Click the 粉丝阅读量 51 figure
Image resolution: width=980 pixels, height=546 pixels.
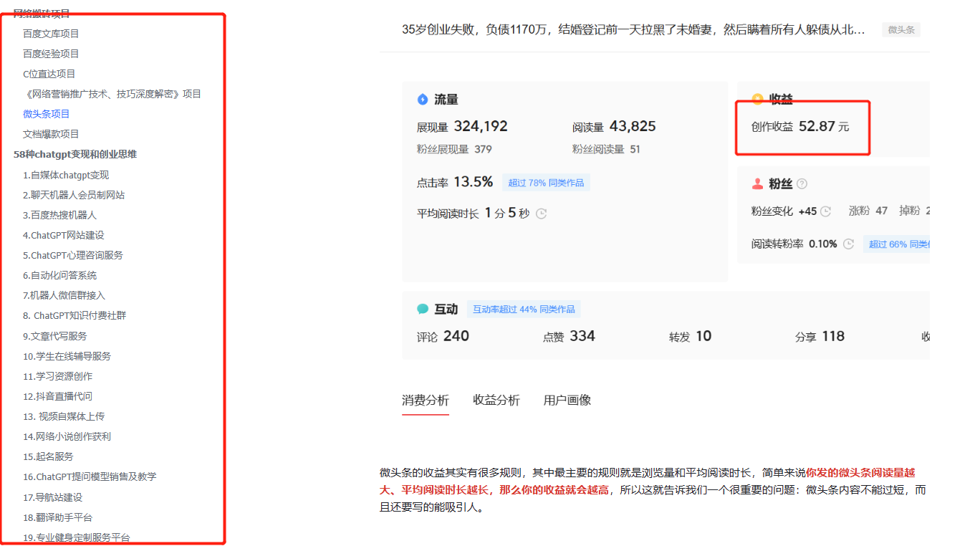(606, 149)
